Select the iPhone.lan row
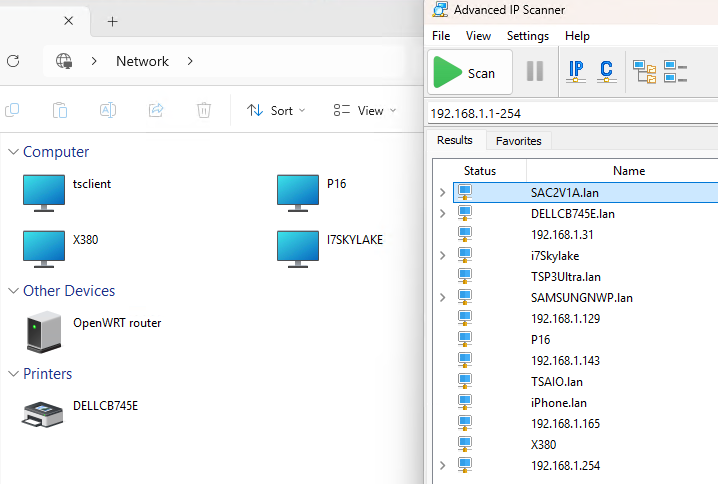 [x=586, y=403]
